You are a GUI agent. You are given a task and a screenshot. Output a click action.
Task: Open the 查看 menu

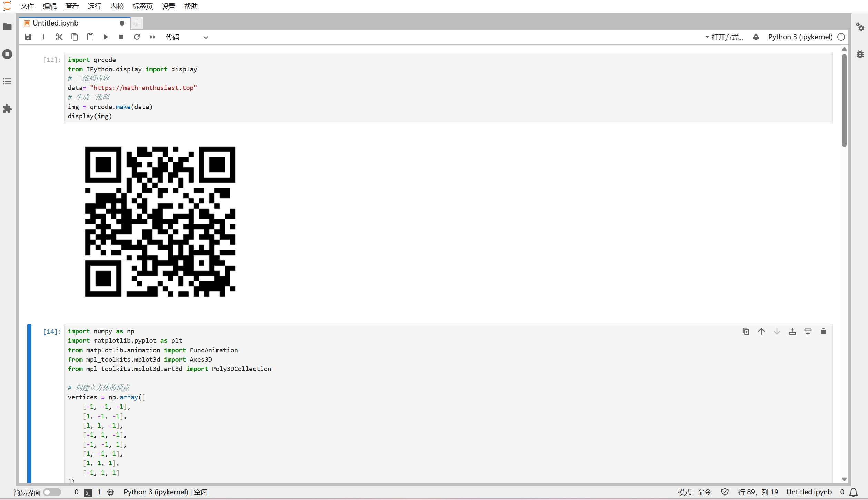[x=72, y=6]
